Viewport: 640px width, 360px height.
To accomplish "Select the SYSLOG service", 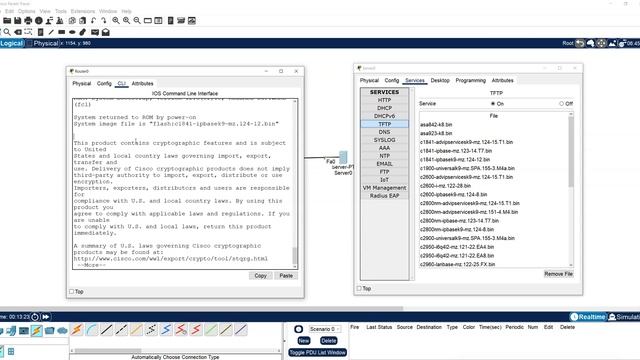I will click(384, 140).
